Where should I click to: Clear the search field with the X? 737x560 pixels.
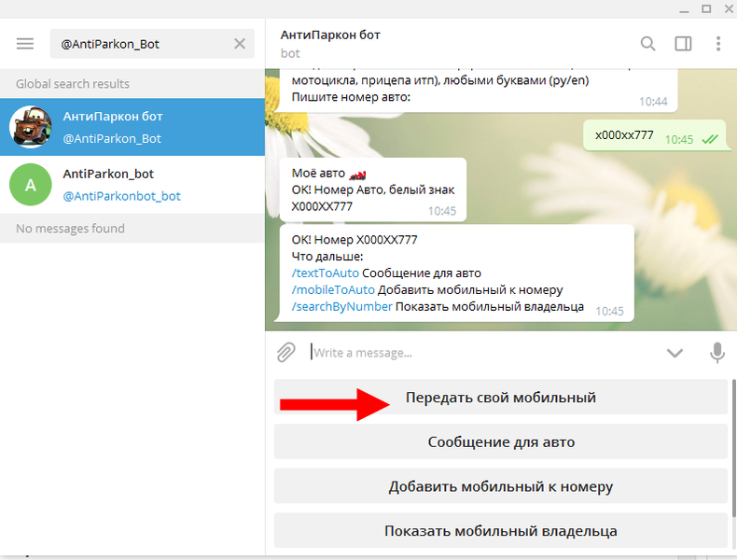[240, 44]
